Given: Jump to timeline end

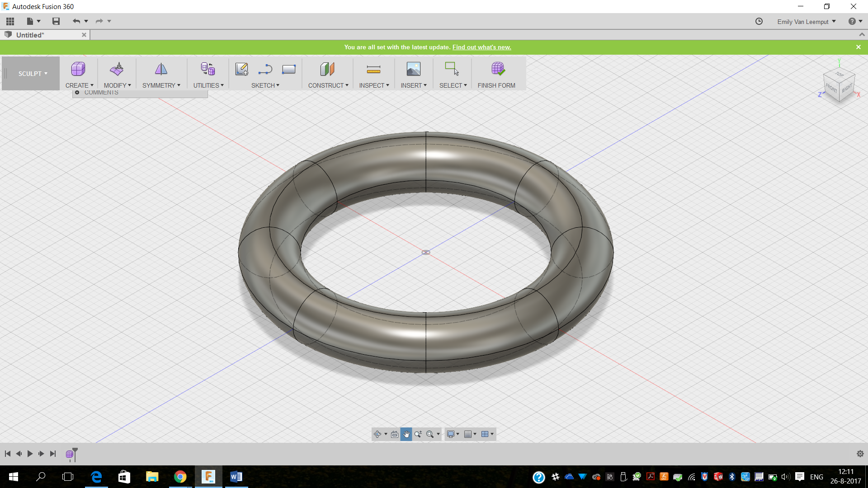Looking at the screenshot, I should (x=53, y=454).
